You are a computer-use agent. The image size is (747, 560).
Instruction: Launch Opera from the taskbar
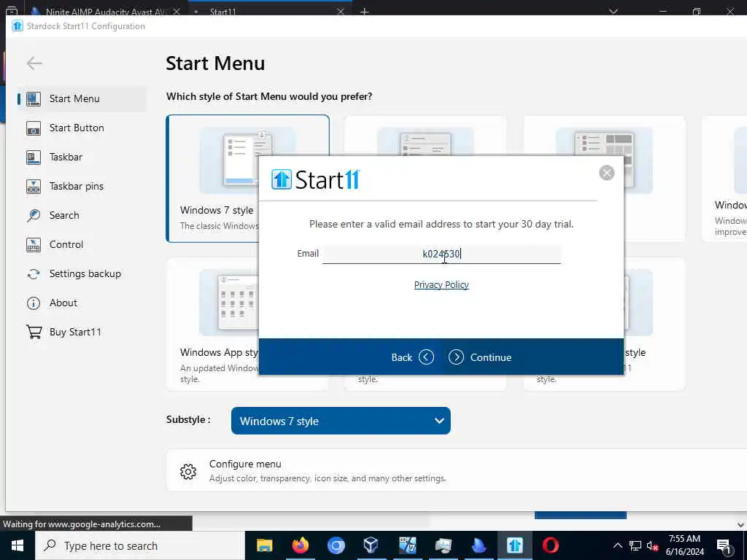click(550, 545)
